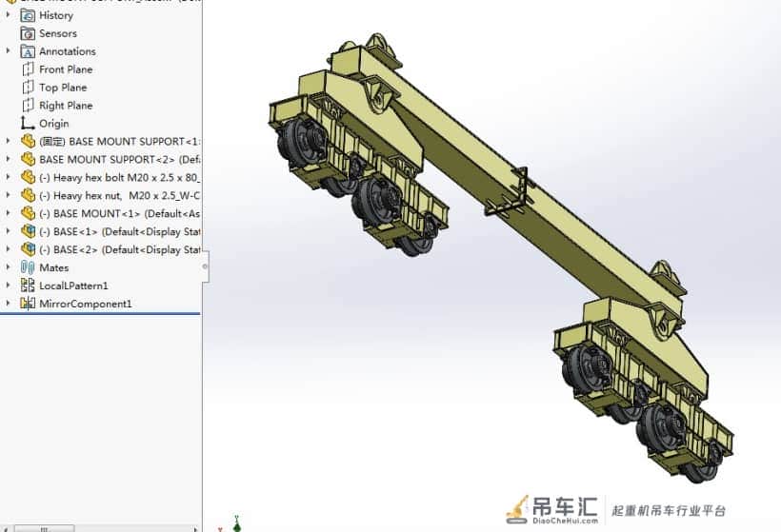Select Top Plane in the feature tree
Screen dimensions: 781x532
click(63, 88)
